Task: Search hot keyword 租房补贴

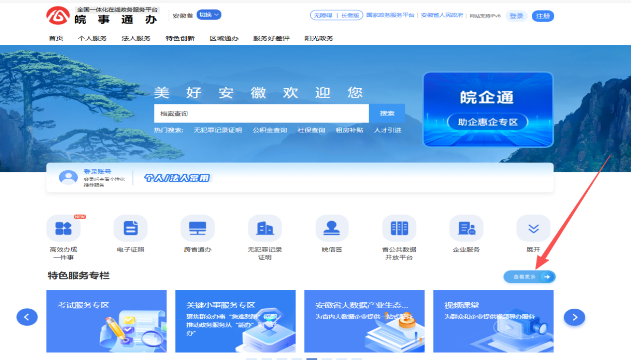Action: [350, 130]
